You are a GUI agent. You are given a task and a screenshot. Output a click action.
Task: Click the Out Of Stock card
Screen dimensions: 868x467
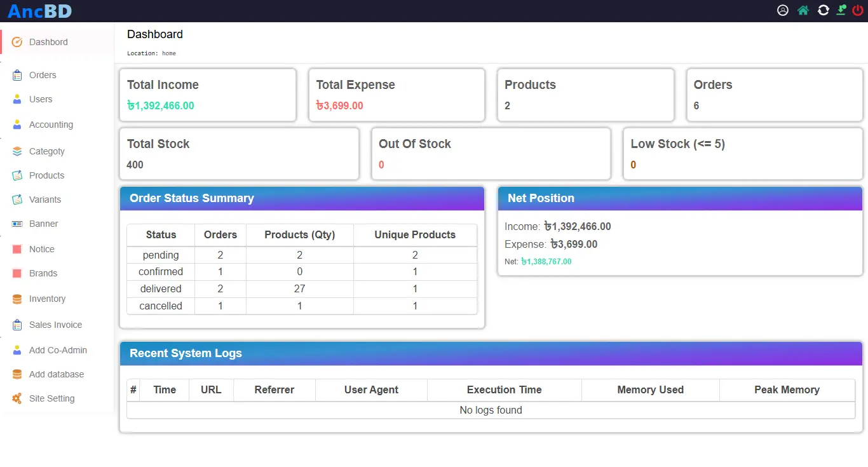(x=491, y=154)
